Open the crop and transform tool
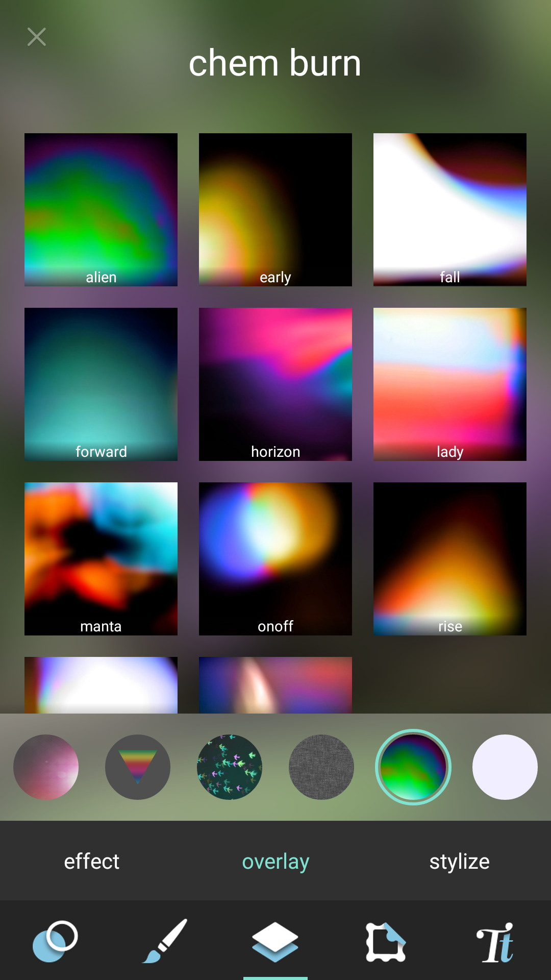 (386, 941)
